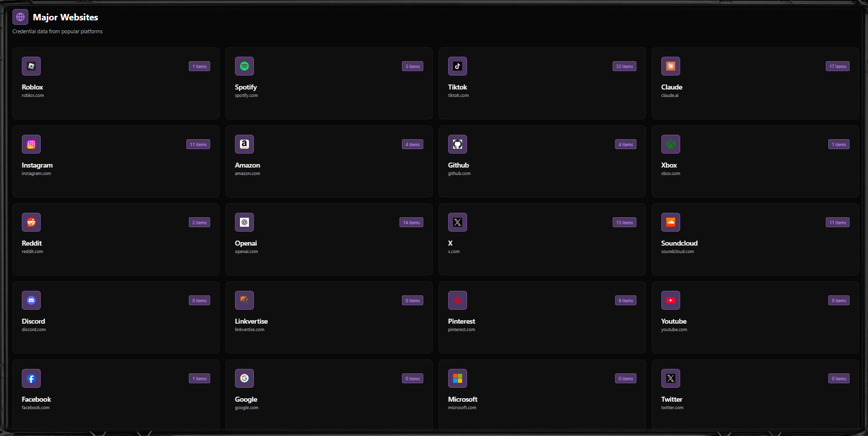Select the "Soundcloud" card title
The width and height of the screenshot is (868, 436).
(679, 243)
